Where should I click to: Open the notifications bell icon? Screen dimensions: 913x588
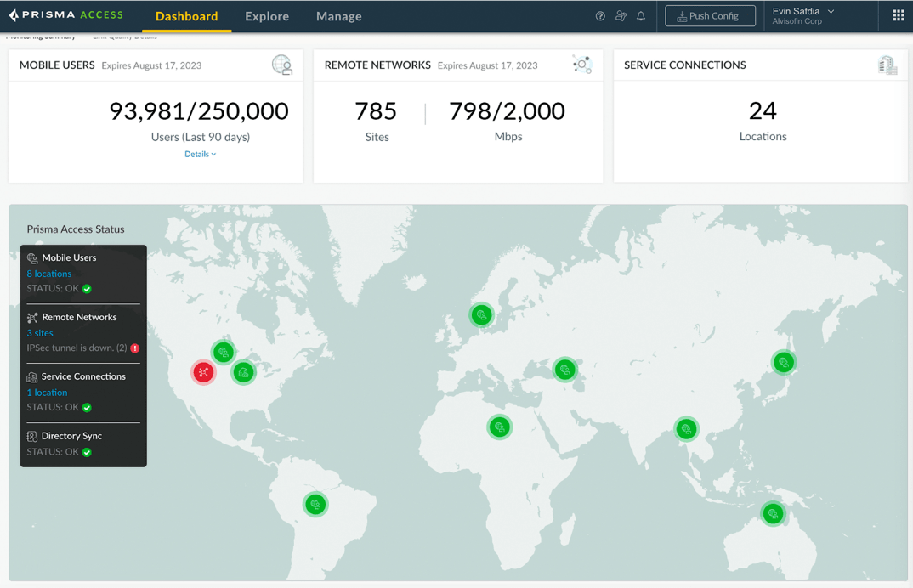click(x=641, y=16)
